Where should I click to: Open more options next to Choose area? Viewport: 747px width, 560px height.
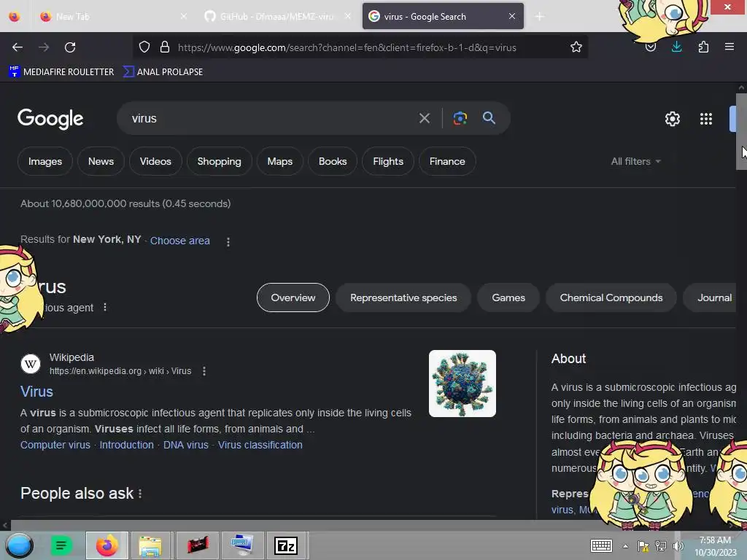pos(228,242)
